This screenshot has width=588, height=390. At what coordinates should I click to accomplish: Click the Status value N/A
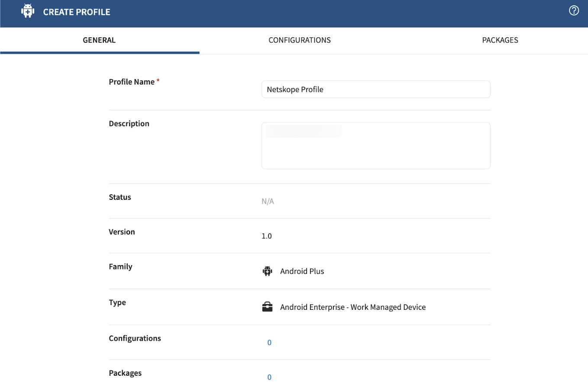268,201
